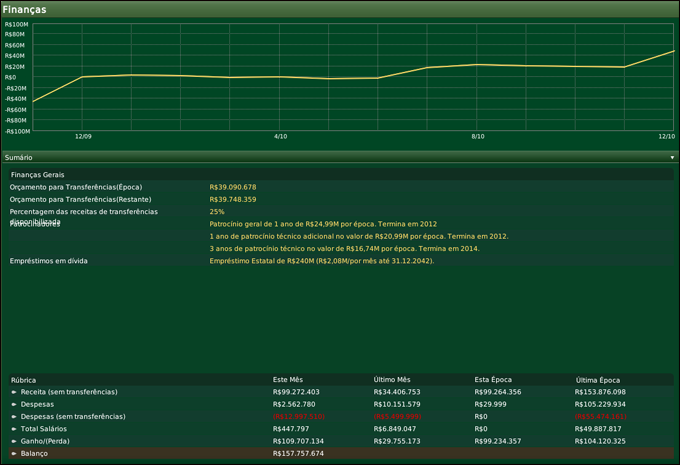Screen dimensions: 680x465
Task: Open the Sumário dropdown arrow
Action: point(672,158)
